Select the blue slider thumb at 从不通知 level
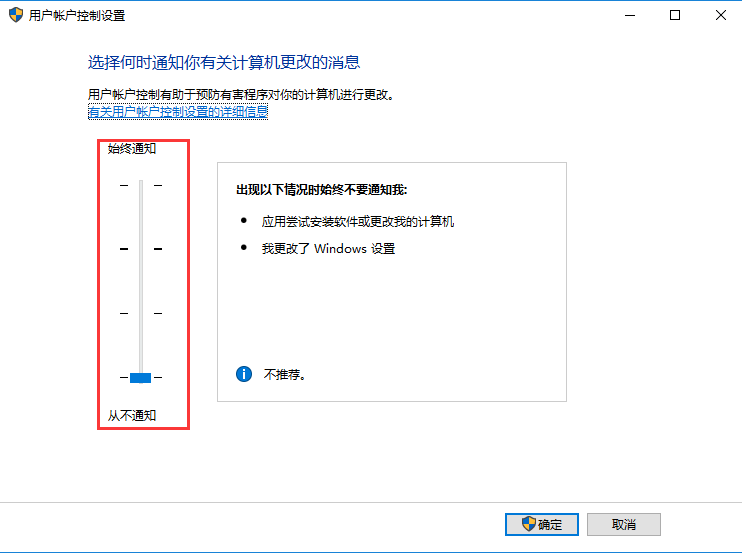This screenshot has height=553, width=742. click(x=141, y=377)
